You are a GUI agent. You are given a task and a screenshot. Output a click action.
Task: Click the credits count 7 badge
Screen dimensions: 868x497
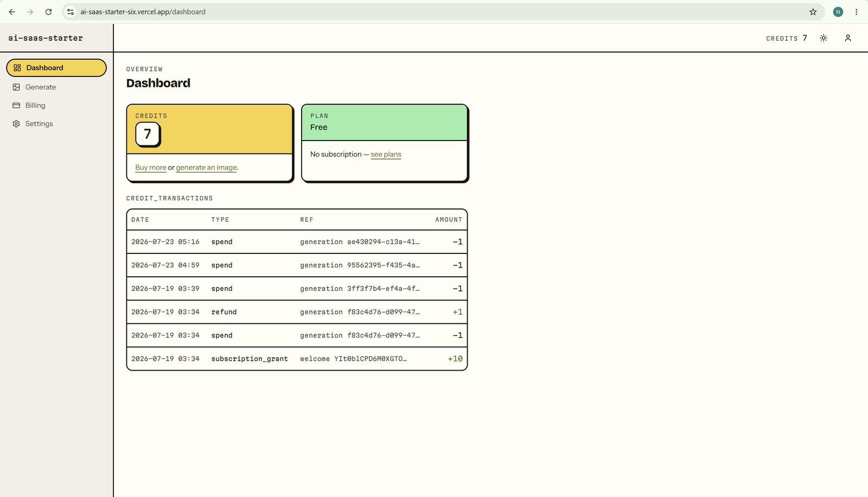point(148,134)
